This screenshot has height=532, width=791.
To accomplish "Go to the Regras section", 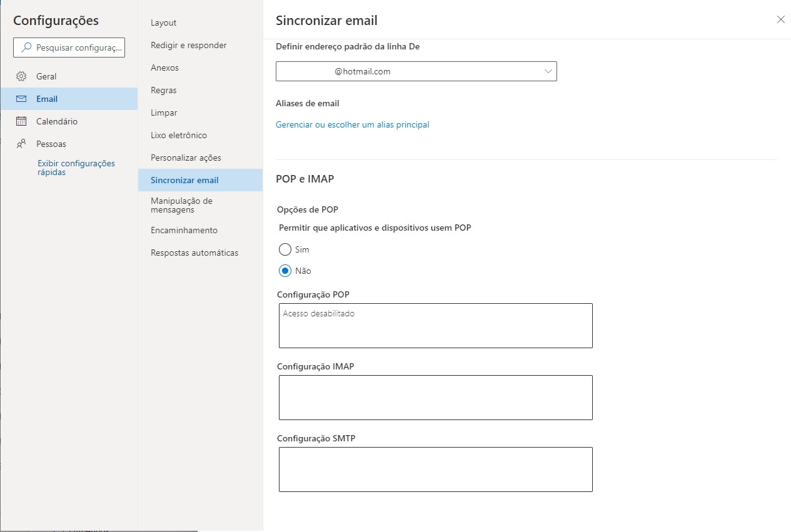I will pos(164,90).
